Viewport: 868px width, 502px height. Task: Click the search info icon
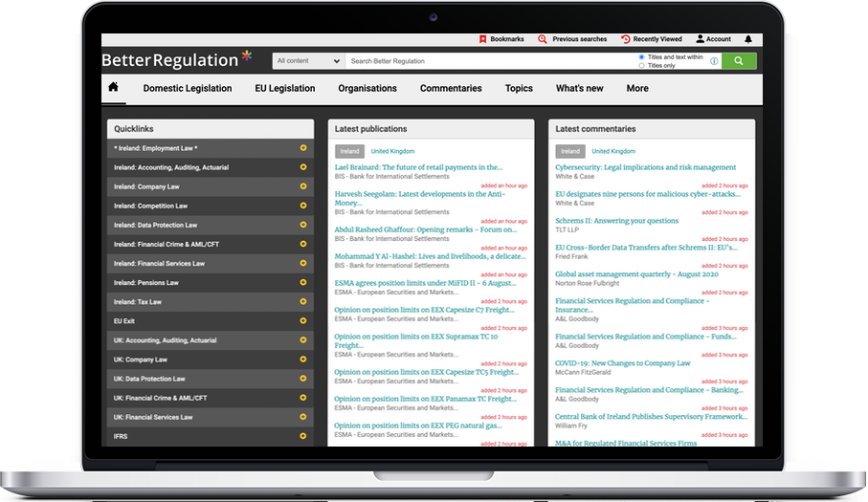pyautogui.click(x=714, y=61)
